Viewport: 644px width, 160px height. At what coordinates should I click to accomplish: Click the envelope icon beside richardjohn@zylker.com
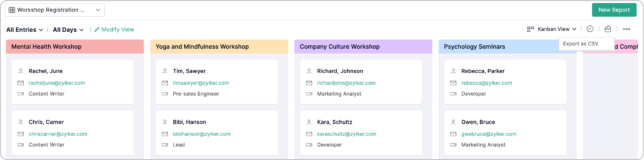pyautogui.click(x=309, y=83)
